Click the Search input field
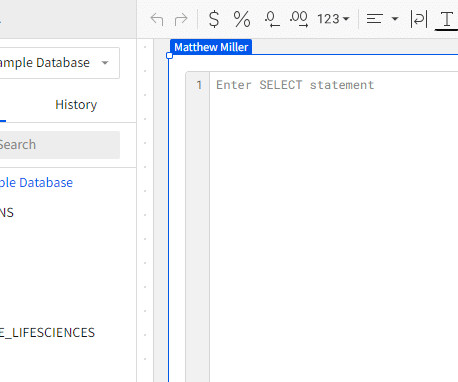Viewport: 458px width, 382px height. (60, 145)
